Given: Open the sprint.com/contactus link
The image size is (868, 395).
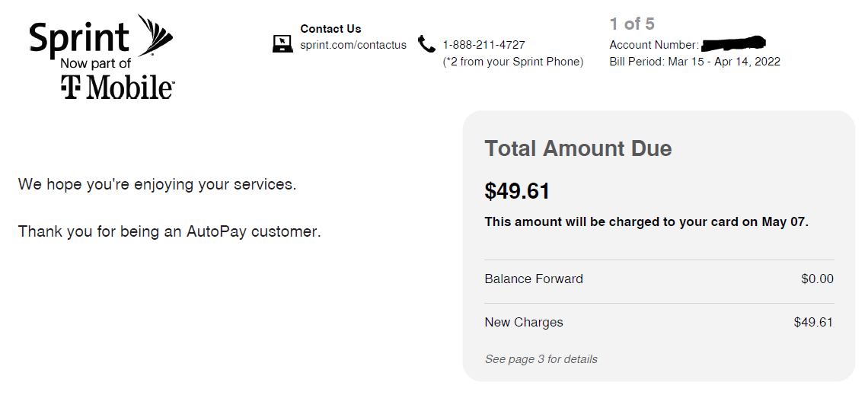Looking at the screenshot, I should (x=353, y=46).
